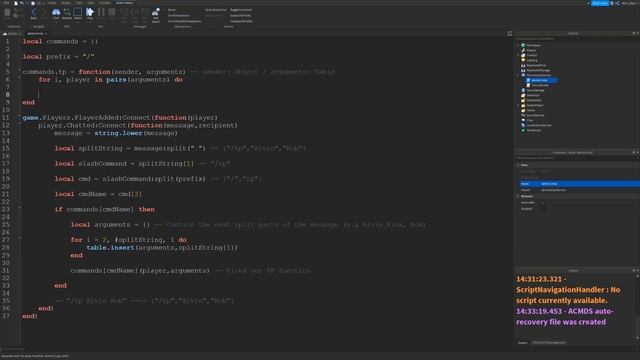
Task: Click the Select icon in the Edit group
Action: click(x=78, y=12)
